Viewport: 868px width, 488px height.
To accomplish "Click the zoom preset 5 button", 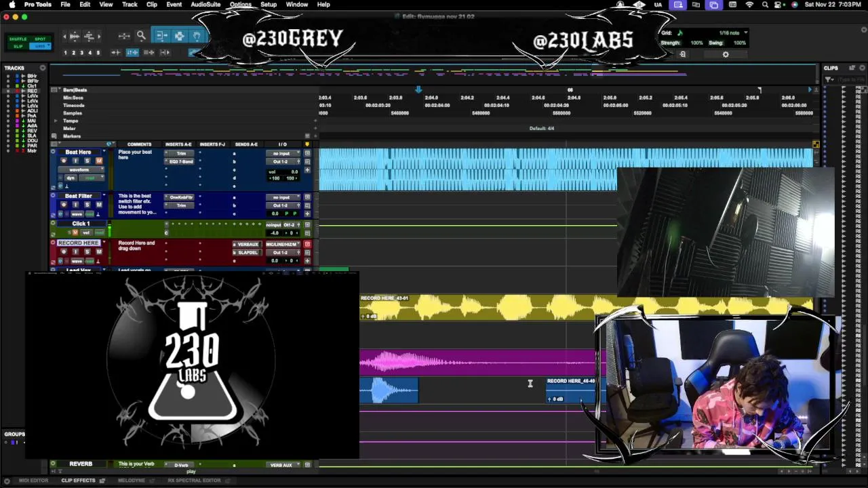I will [98, 52].
